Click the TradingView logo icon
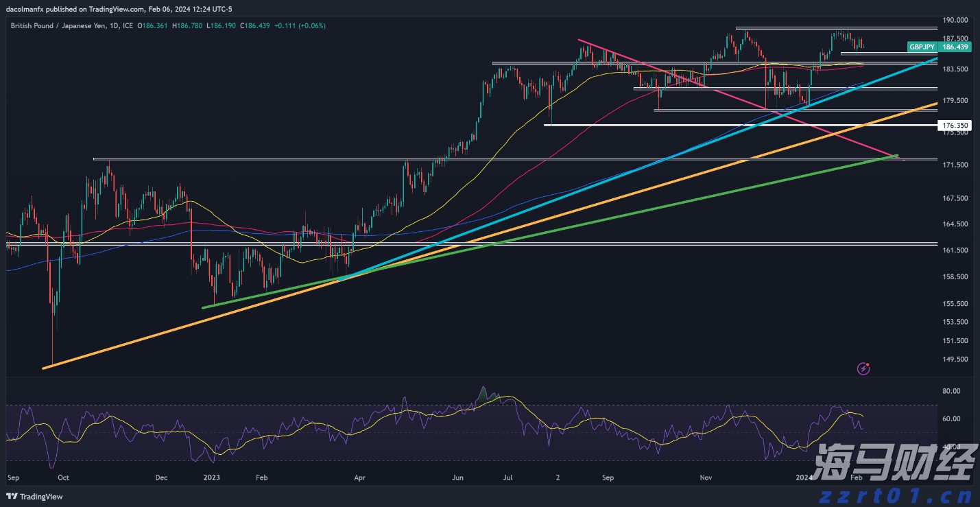Screen dimensions: 980x507 click(12, 497)
